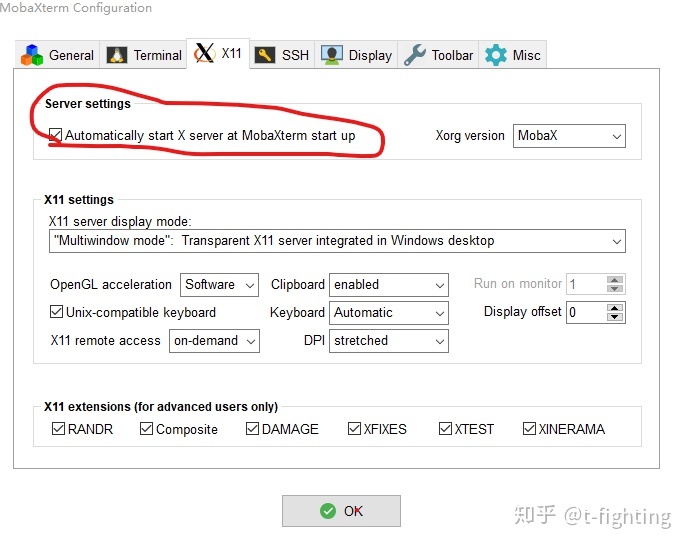Click the Misc tab gear icon
The width and height of the screenshot is (687, 546).
point(496,55)
